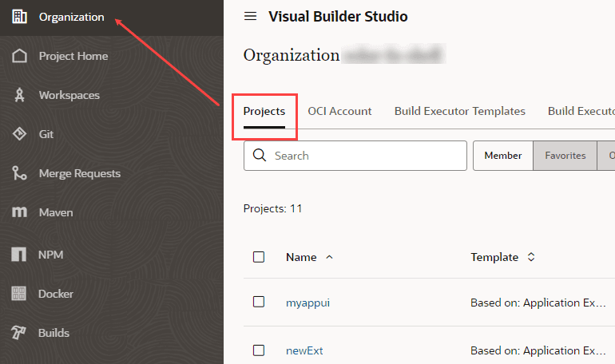Tick the myappui project checkbox
This screenshot has width=615, height=364.
point(259,302)
